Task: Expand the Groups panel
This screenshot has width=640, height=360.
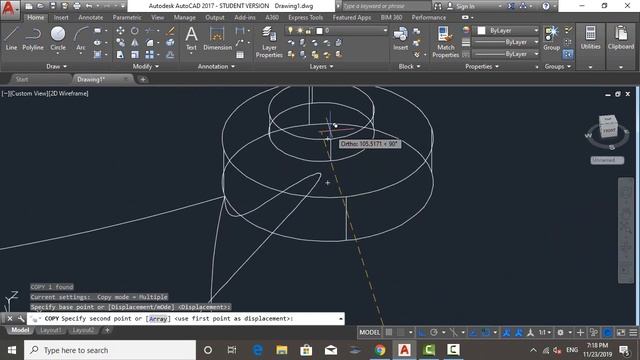Action: click(558, 66)
